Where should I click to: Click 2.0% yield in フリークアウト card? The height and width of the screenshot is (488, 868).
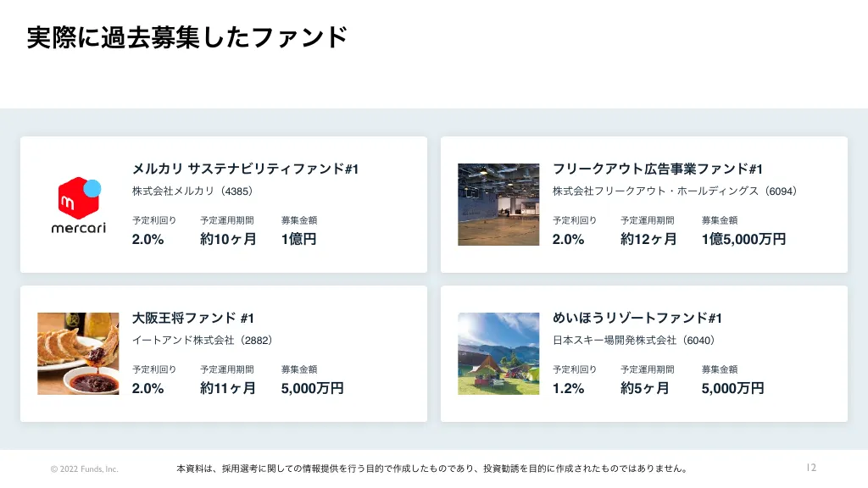click(x=568, y=239)
